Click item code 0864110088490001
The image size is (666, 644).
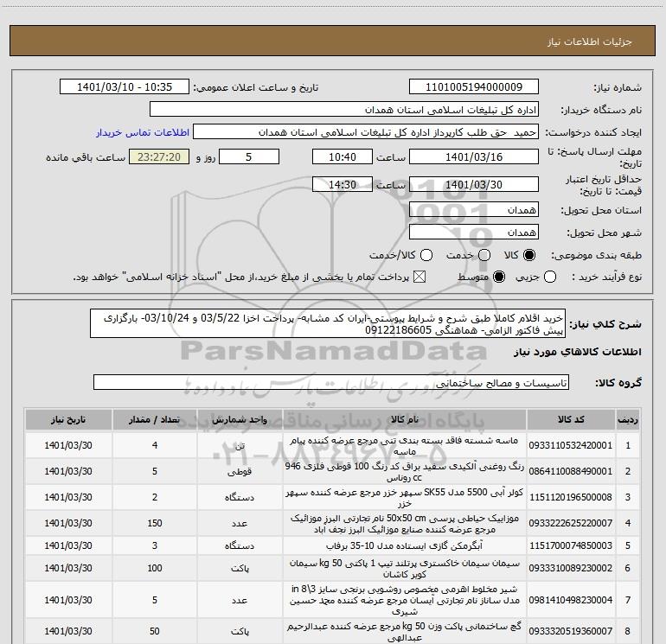(571, 471)
